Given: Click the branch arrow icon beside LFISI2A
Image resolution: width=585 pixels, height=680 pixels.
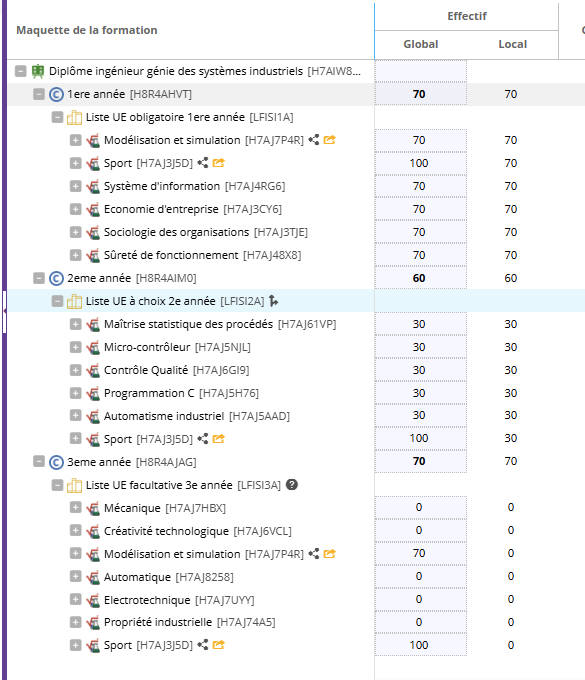Looking at the screenshot, I should coord(273,301).
